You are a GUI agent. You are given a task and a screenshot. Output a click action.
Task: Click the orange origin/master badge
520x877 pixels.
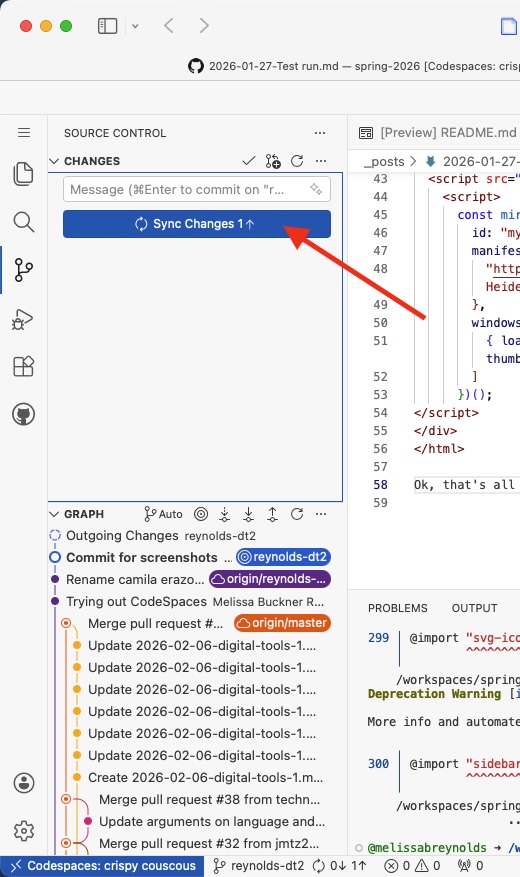[282, 623]
